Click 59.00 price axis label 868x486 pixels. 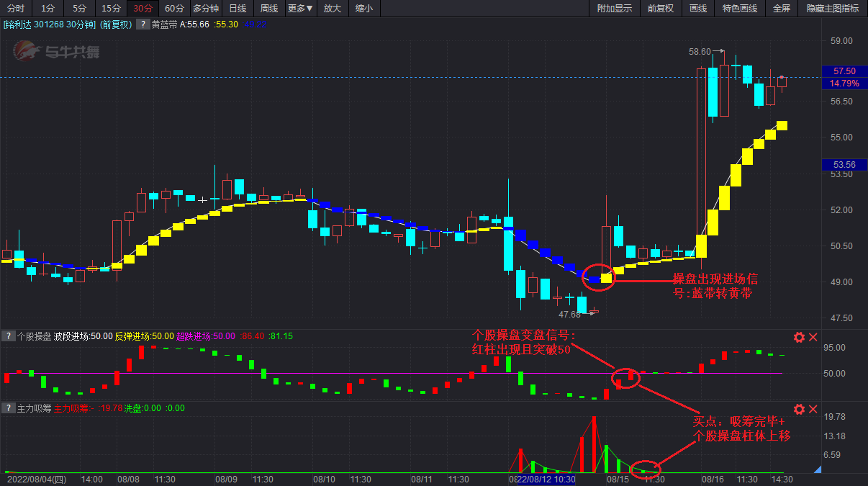click(841, 41)
